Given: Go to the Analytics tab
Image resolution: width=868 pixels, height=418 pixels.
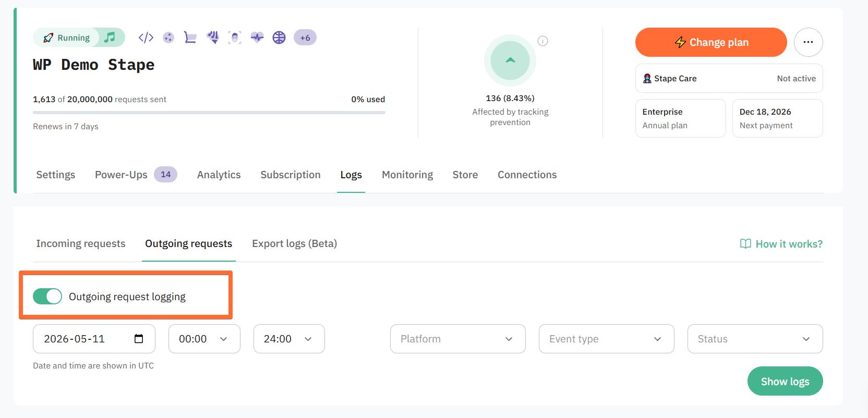Looking at the screenshot, I should click(x=219, y=175).
